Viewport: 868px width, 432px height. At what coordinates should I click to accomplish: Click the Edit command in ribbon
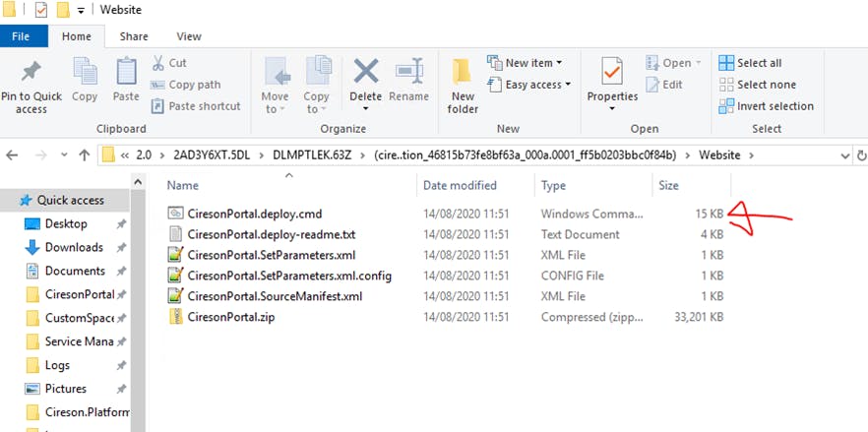point(664,85)
